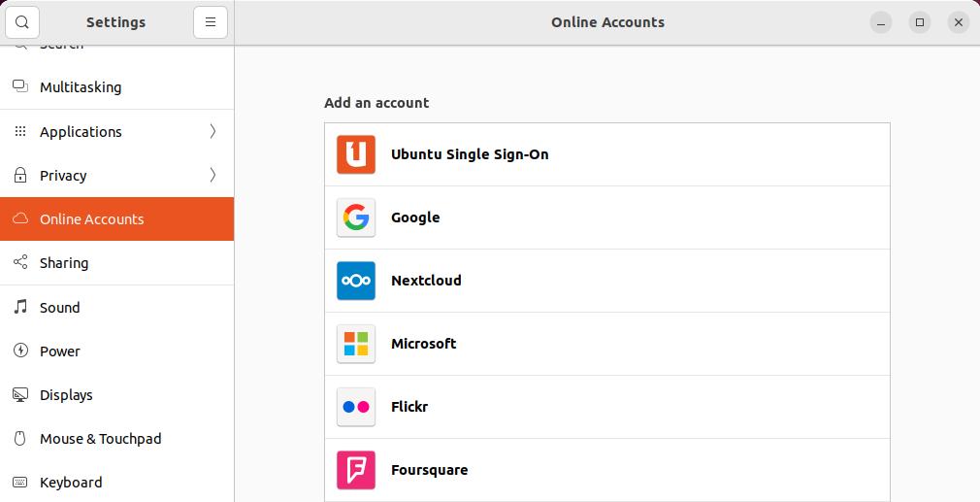Click the Sound music note icon
This screenshot has width=980, height=502.
(20, 306)
